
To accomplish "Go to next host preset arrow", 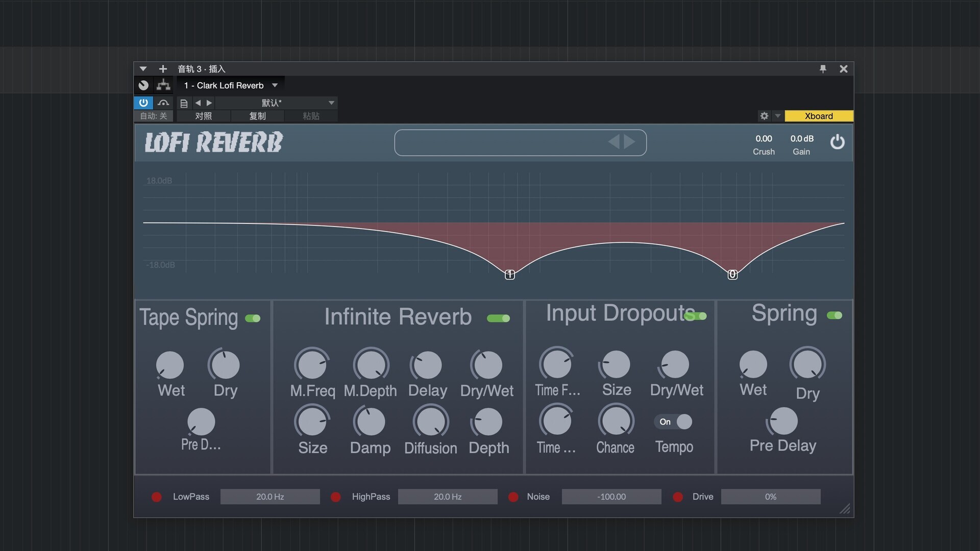I will tap(209, 103).
